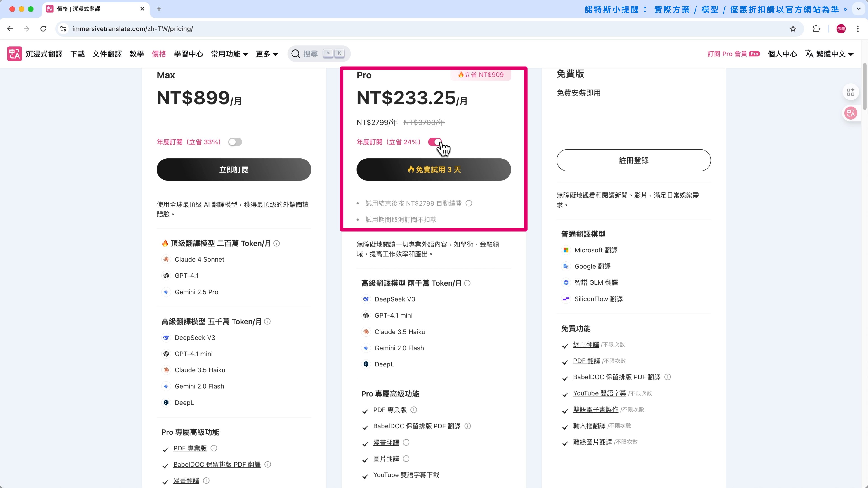Show info icon beside Pro column BabelDOC 保留排版
Screen dimensions: 868x488
click(468, 426)
